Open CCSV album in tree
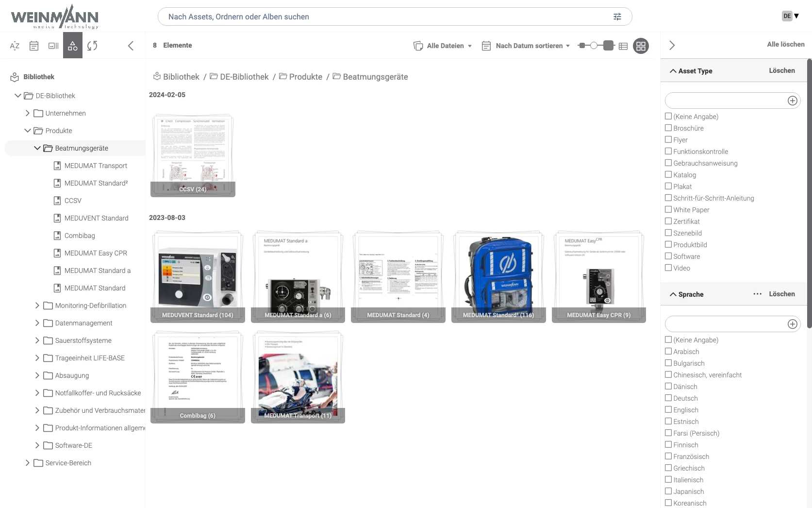This screenshot has width=812, height=508. pos(73,201)
